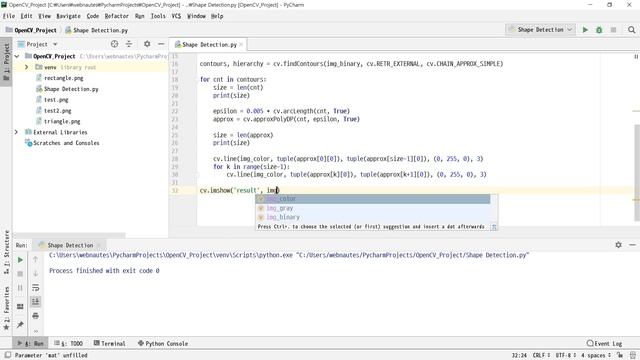
Task: Choose img_gray completion suggestion
Action: 373,208
